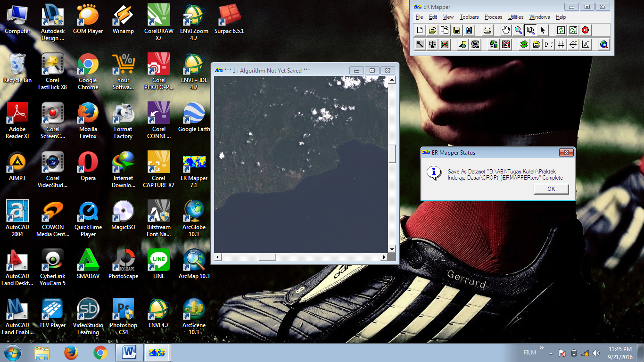Select the ZoomBox tool
Screen dimensions: 644x362
coord(530,30)
